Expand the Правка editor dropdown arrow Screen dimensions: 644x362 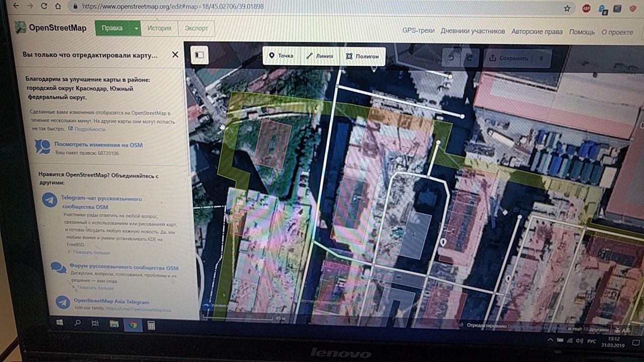pos(136,29)
